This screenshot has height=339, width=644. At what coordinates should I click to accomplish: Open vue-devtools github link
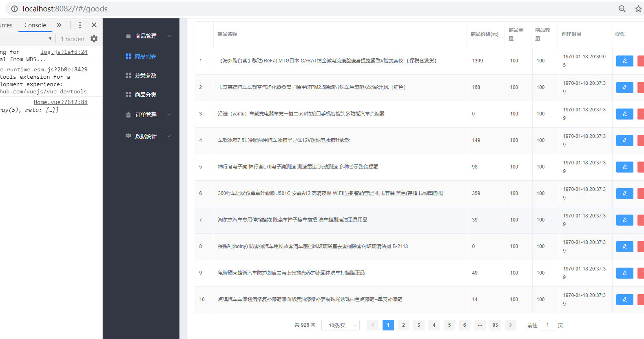click(43, 92)
